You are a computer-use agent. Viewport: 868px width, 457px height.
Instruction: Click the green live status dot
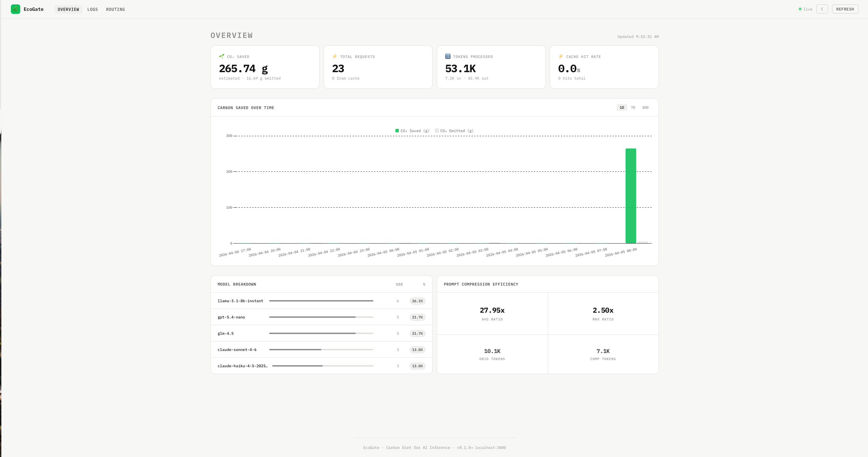click(x=800, y=9)
